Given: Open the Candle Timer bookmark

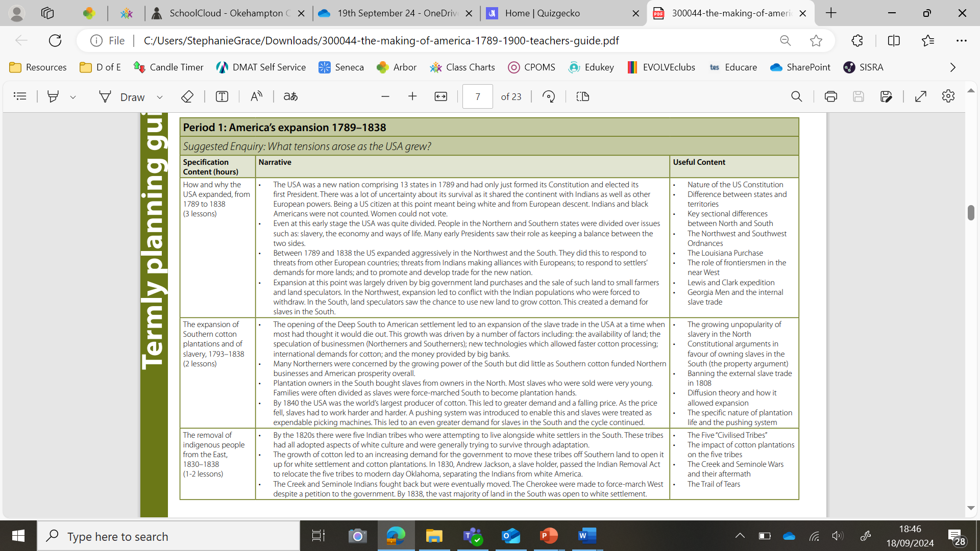Looking at the screenshot, I should tap(168, 67).
